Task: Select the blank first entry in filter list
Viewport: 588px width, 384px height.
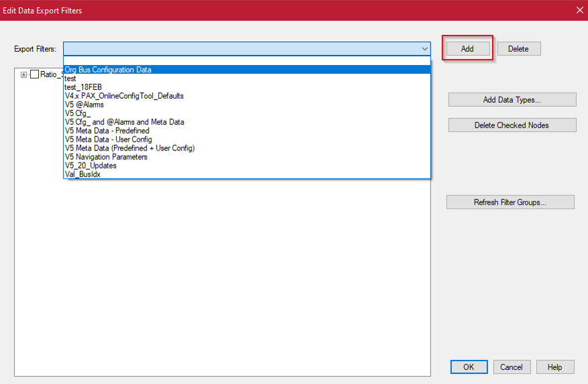Action: pos(247,61)
